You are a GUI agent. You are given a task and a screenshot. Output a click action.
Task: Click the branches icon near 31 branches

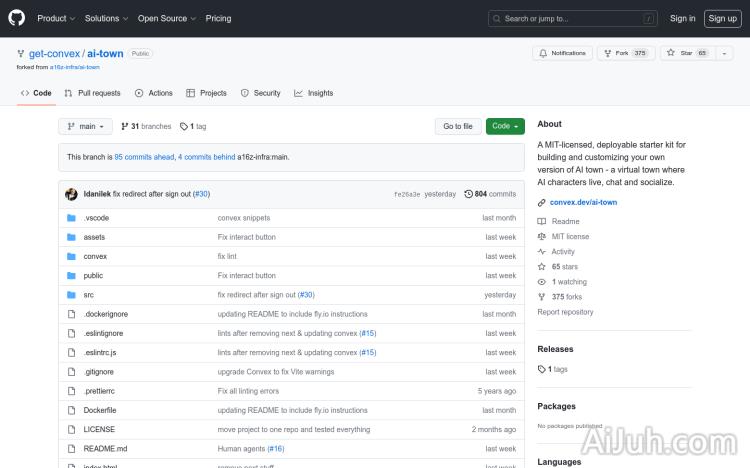(x=125, y=127)
